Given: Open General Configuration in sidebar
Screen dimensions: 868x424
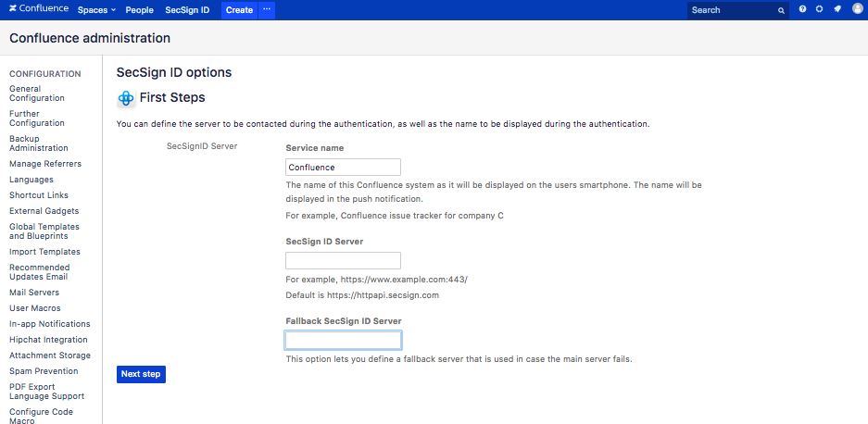Looking at the screenshot, I should 37,94.
